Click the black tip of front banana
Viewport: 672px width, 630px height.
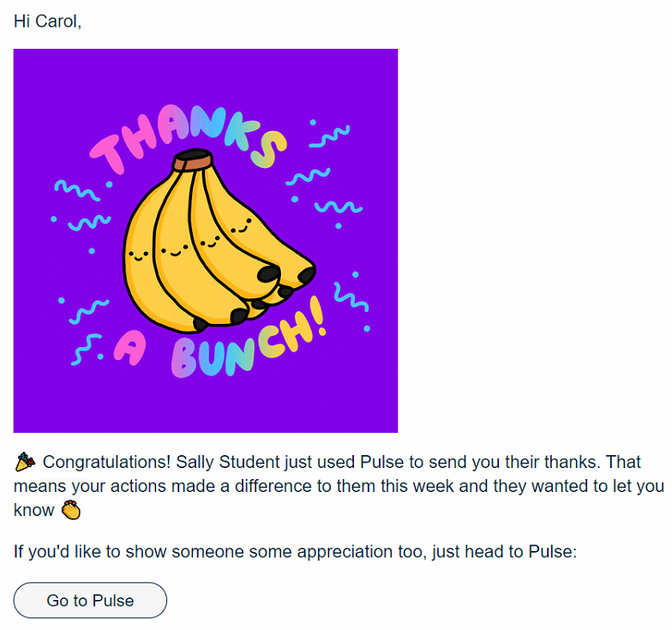[269, 273]
